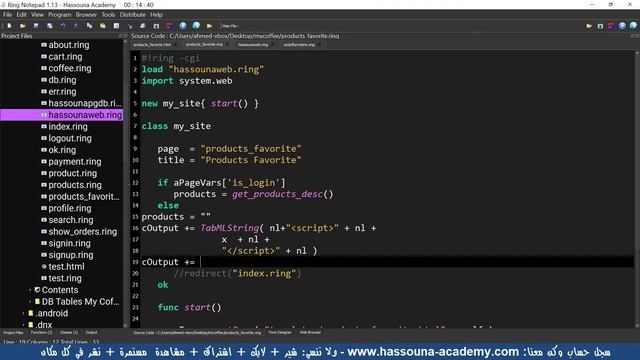Select the Functions bottom panel tab
The image size is (640, 360).
(x=41, y=333)
